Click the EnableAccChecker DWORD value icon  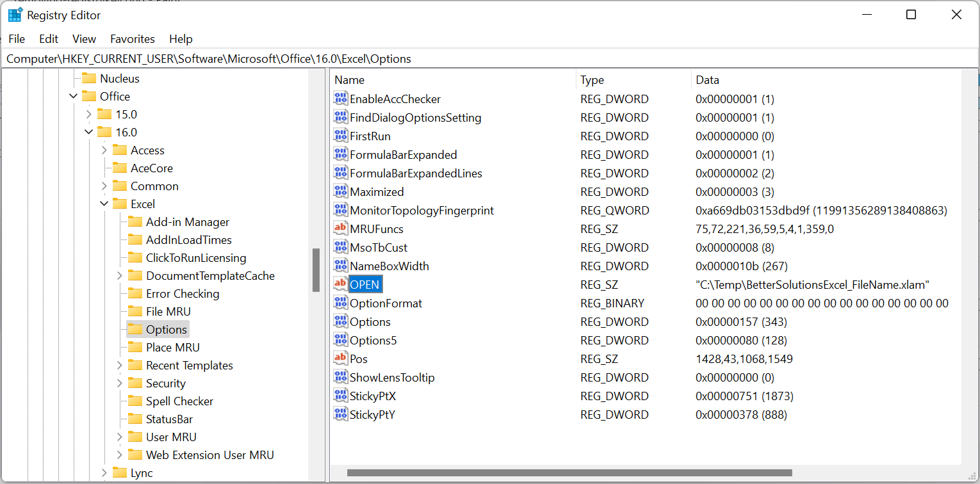pyautogui.click(x=341, y=99)
